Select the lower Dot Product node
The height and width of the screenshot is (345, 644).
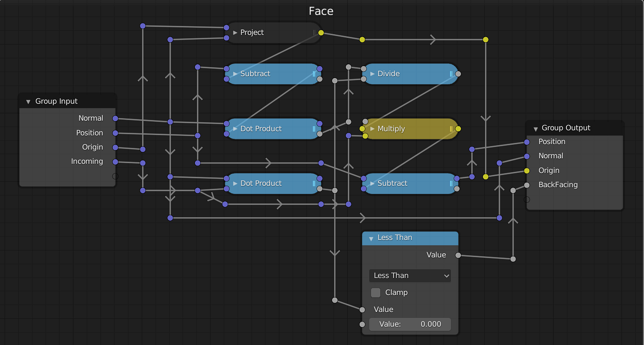(271, 183)
